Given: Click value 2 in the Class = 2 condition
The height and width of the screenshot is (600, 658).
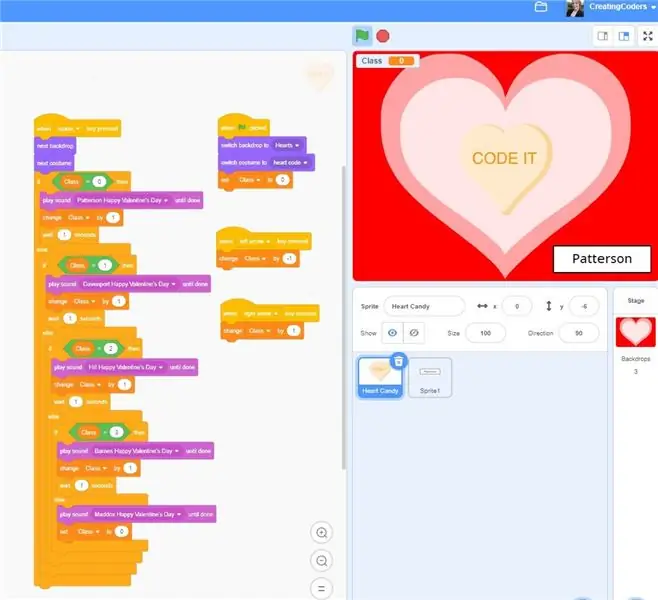Looking at the screenshot, I should [111, 349].
